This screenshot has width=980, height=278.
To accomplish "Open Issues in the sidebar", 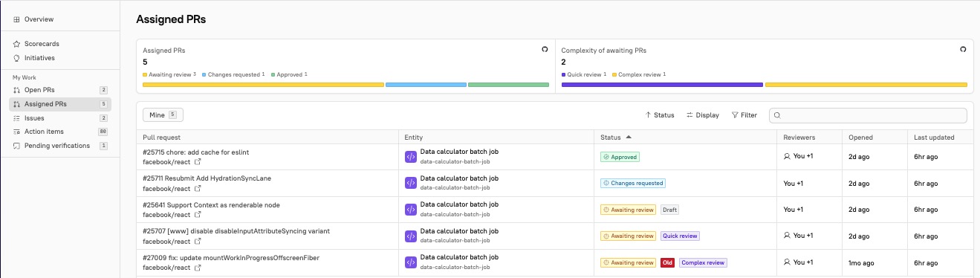I will click(x=59, y=118).
